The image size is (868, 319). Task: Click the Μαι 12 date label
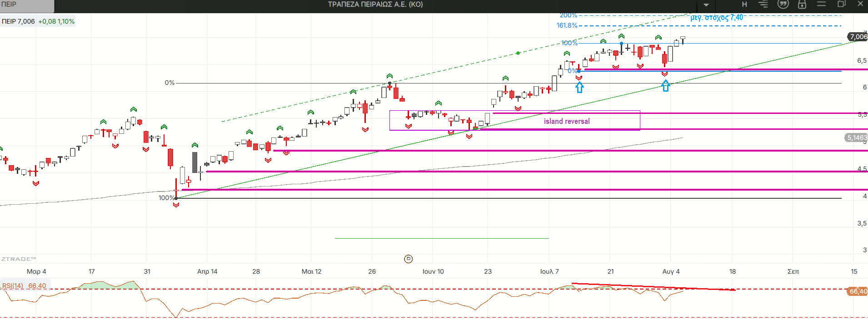click(x=311, y=271)
